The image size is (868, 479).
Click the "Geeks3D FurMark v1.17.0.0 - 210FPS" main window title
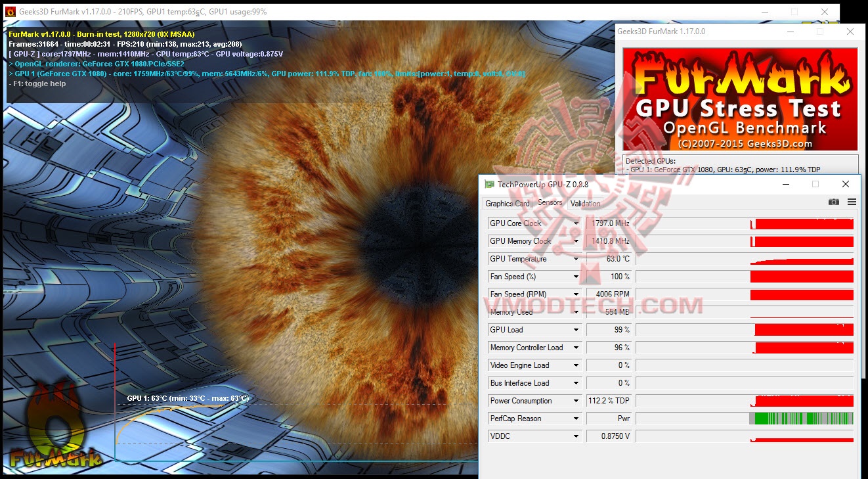tap(143, 12)
